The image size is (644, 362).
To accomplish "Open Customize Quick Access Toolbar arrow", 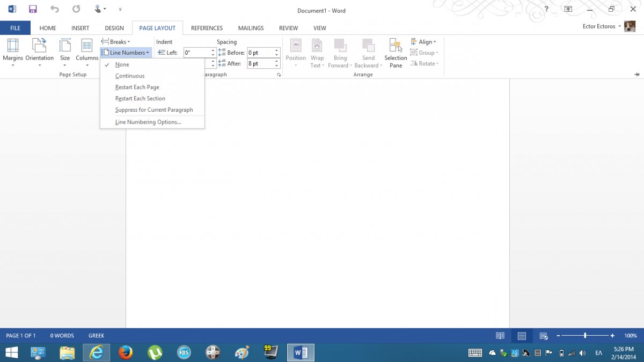I will 120,9.
